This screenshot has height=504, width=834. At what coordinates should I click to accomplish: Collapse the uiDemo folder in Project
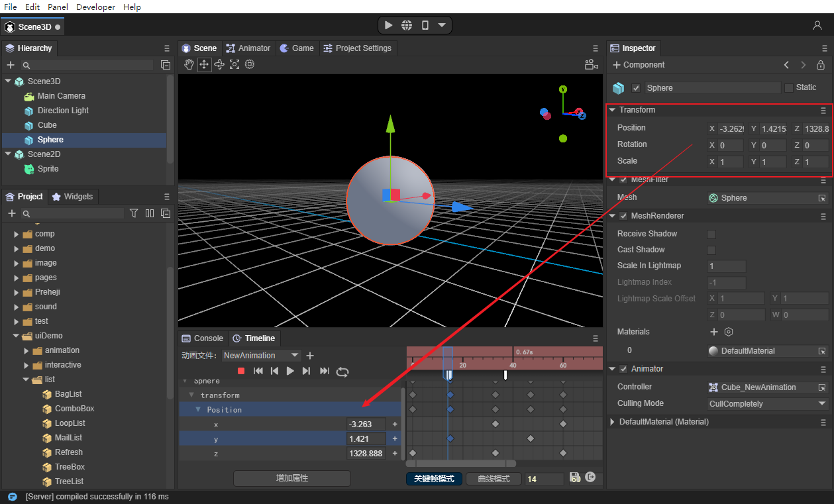click(17, 336)
